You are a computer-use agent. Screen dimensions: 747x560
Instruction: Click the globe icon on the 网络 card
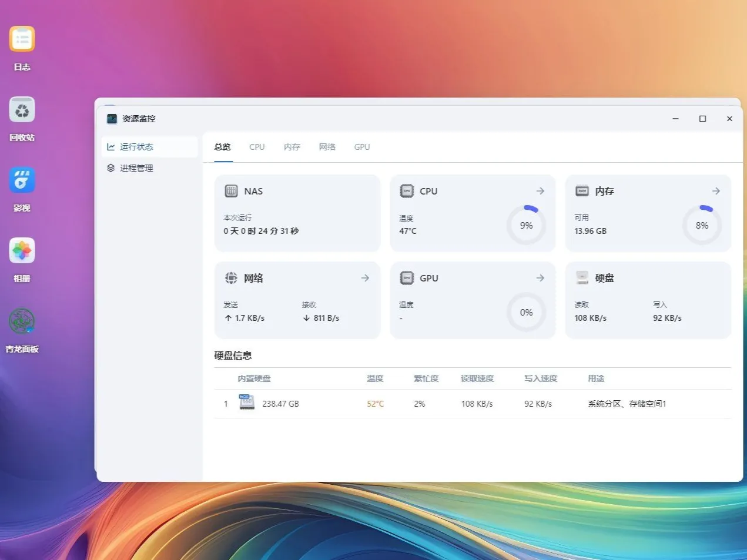click(231, 277)
